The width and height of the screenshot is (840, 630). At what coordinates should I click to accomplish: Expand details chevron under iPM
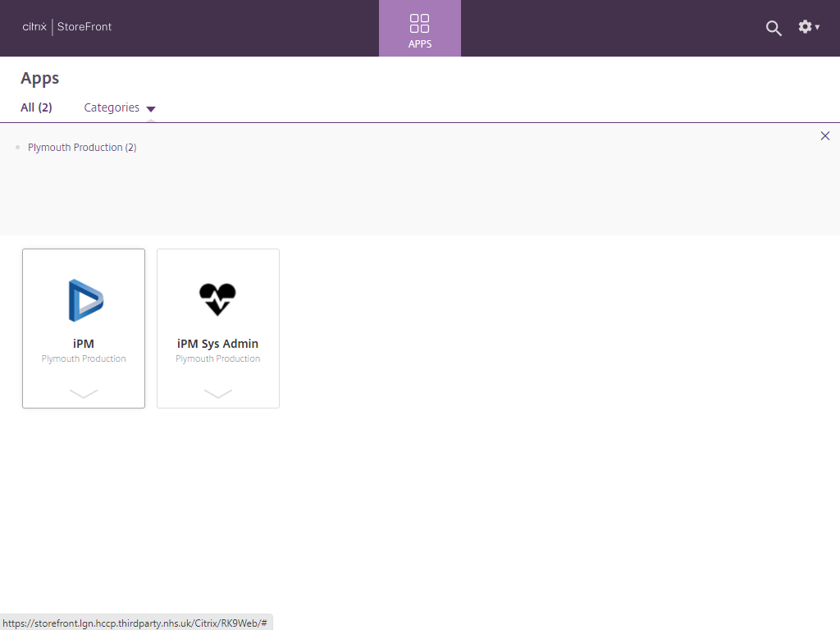point(84,394)
